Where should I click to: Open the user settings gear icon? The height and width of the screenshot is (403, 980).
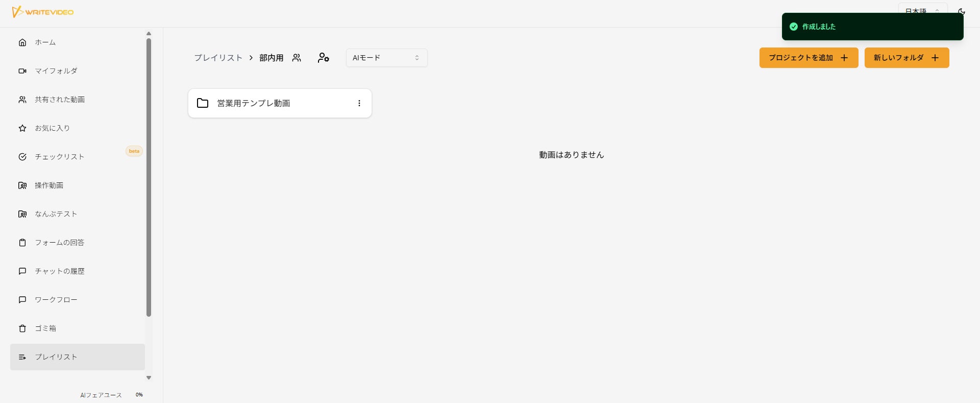click(x=323, y=58)
